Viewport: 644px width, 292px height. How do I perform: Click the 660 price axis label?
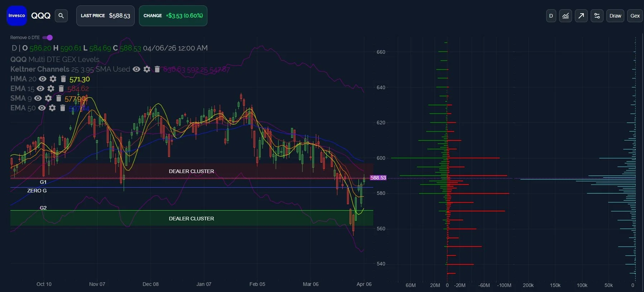[381, 52]
